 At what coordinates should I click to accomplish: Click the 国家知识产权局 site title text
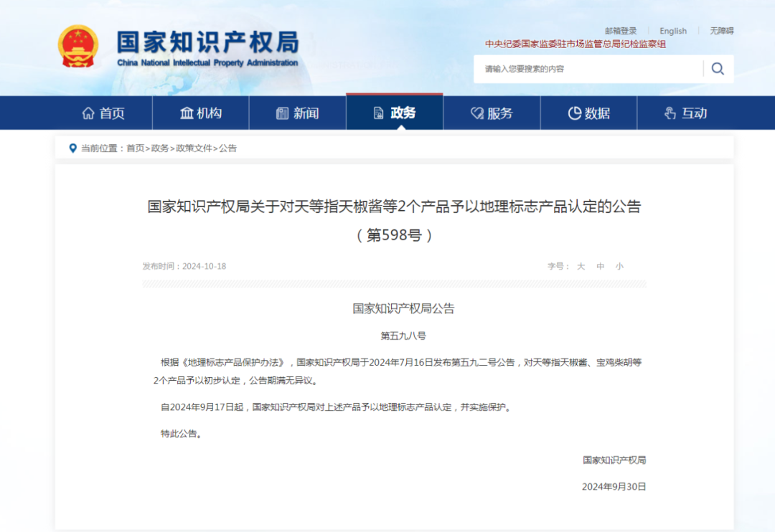[208, 42]
